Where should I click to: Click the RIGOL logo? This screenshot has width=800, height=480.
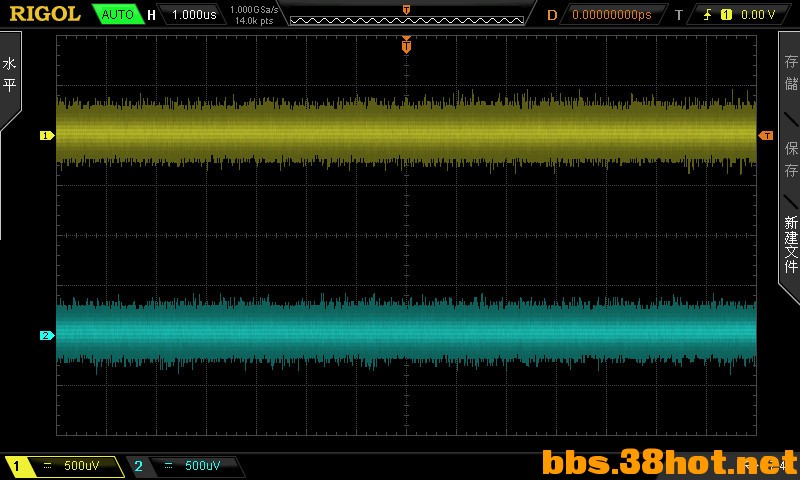(x=45, y=14)
